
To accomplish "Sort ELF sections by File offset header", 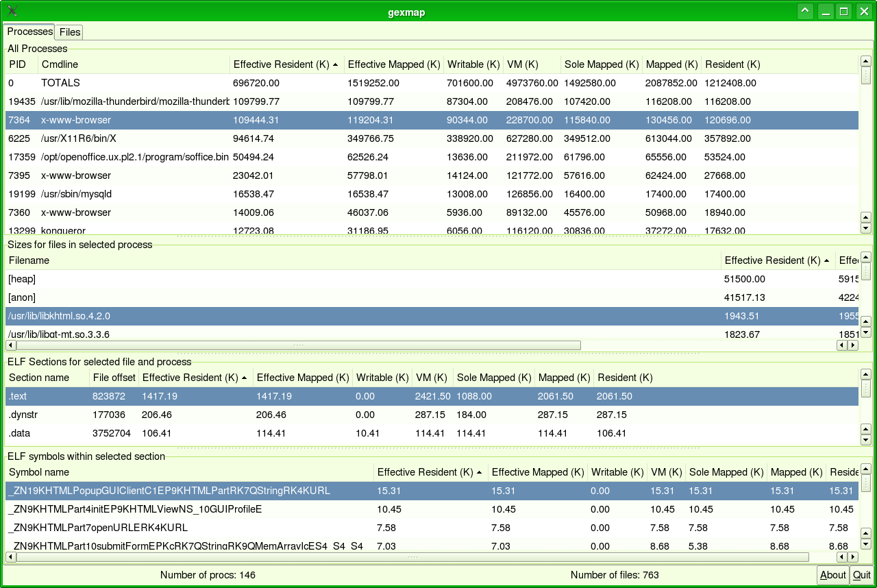I will click(x=114, y=378).
